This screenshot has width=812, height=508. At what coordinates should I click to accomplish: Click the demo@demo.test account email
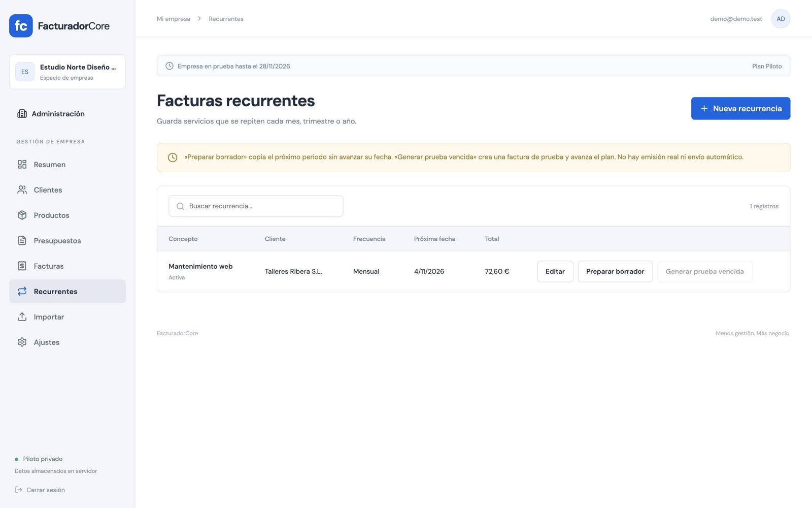pos(736,19)
